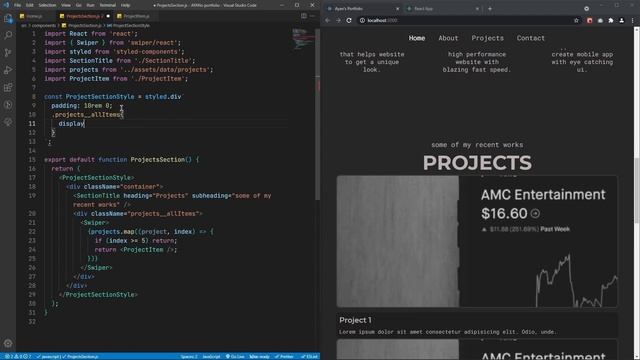Click line number 11 in the editor gutter
This screenshot has width=640, height=360.
(32, 124)
